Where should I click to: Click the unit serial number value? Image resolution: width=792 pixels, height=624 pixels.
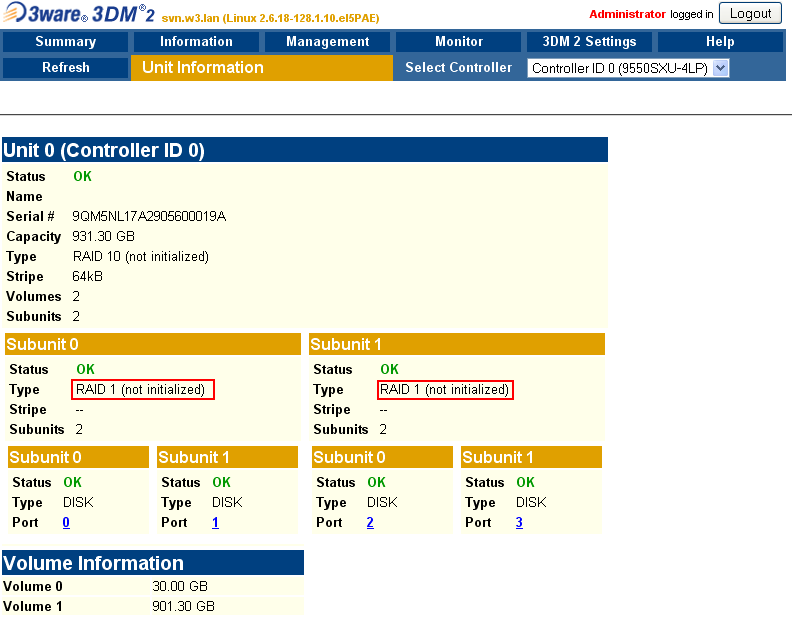pyautogui.click(x=149, y=216)
